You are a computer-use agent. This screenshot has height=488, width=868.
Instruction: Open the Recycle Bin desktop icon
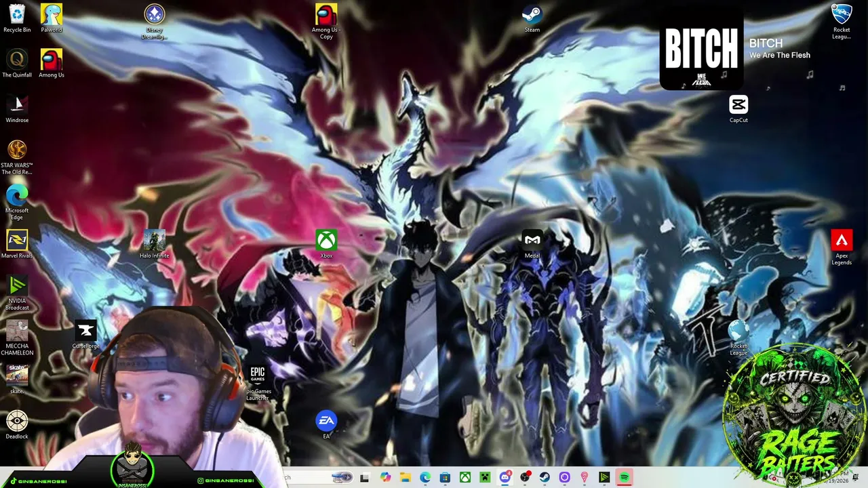click(17, 18)
